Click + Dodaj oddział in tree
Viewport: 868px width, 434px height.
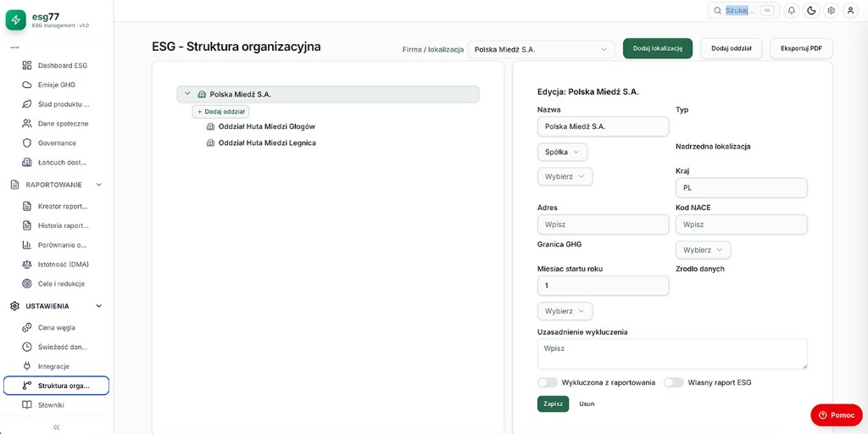221,111
